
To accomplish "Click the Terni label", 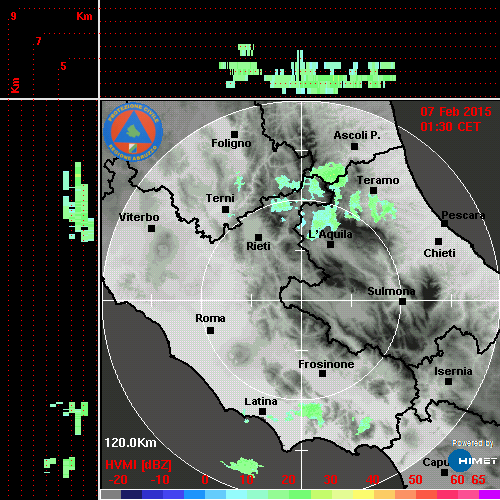I will 220,198.
